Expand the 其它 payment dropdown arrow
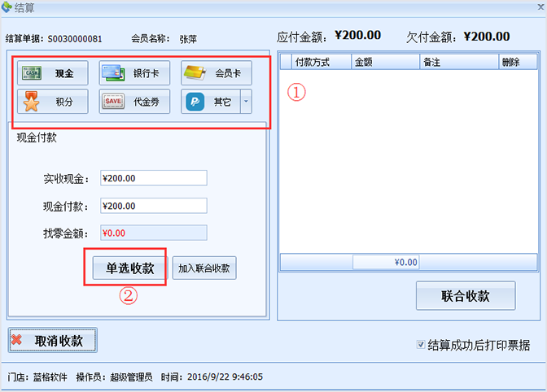Screen dimensions: 547x392 246,102
